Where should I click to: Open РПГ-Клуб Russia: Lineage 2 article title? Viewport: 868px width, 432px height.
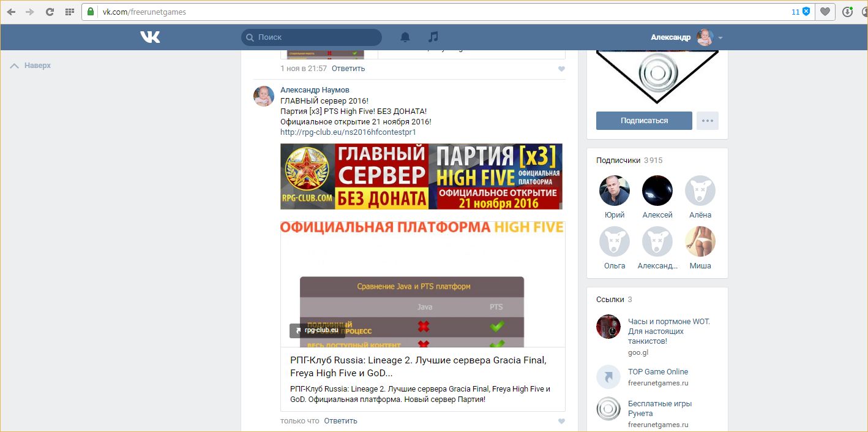click(418, 366)
